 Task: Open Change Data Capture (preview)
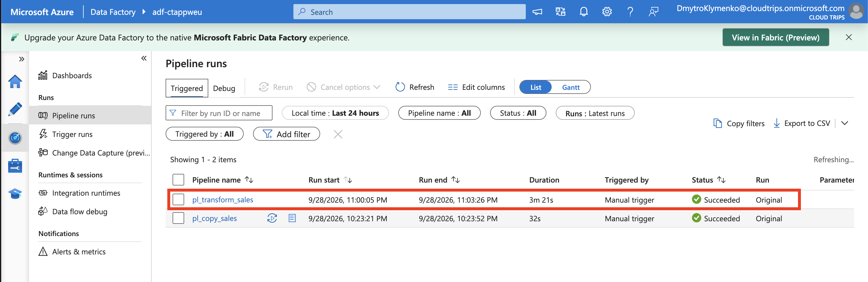[94, 153]
